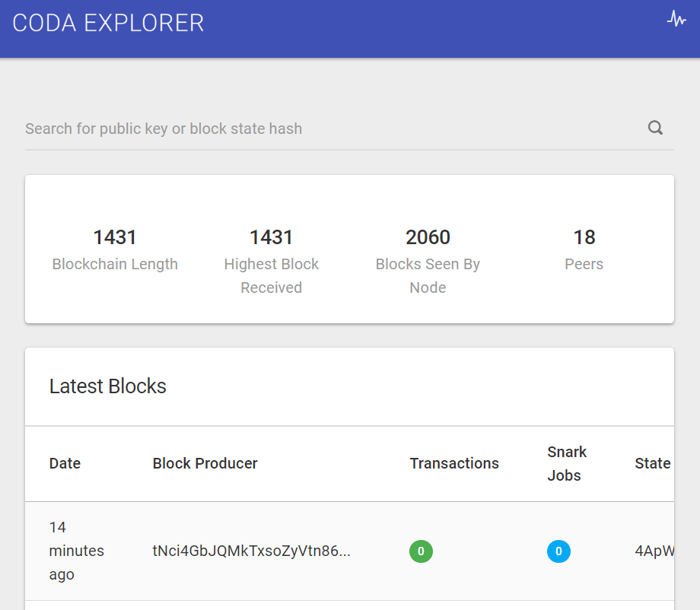Open block producer tNci4GbJQMkTxsoZyVtn86
700x610 pixels.
pos(251,551)
